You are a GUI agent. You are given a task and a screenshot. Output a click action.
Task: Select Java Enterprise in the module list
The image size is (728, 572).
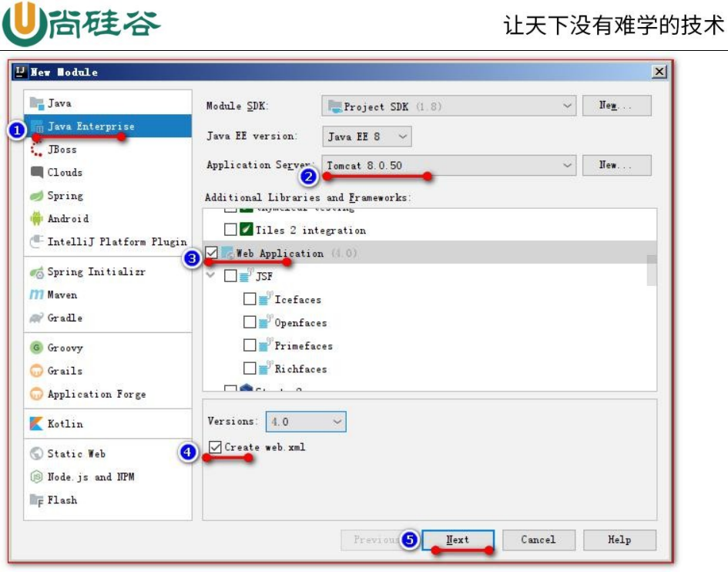pos(108,126)
